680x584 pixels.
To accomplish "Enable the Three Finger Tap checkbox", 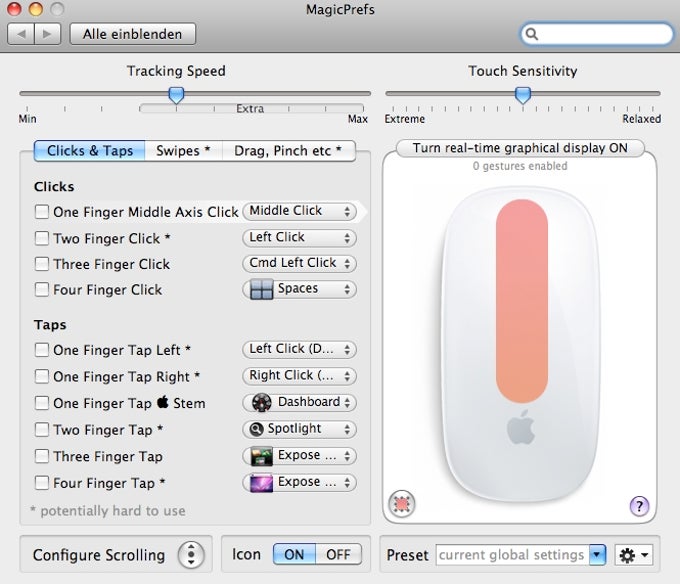I will pos(42,456).
